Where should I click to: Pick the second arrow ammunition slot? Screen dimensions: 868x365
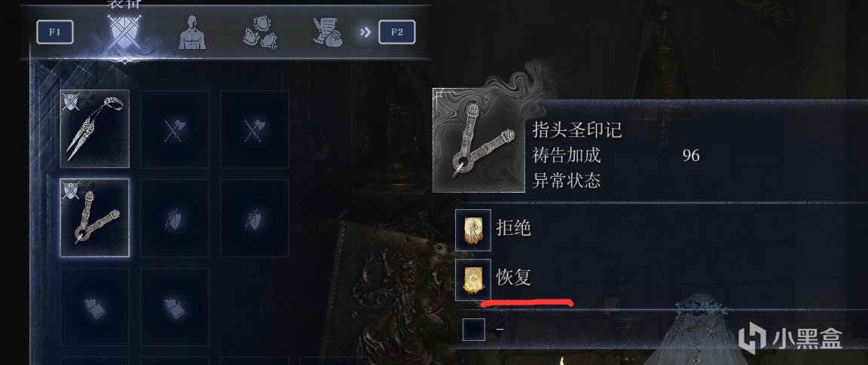click(x=174, y=307)
